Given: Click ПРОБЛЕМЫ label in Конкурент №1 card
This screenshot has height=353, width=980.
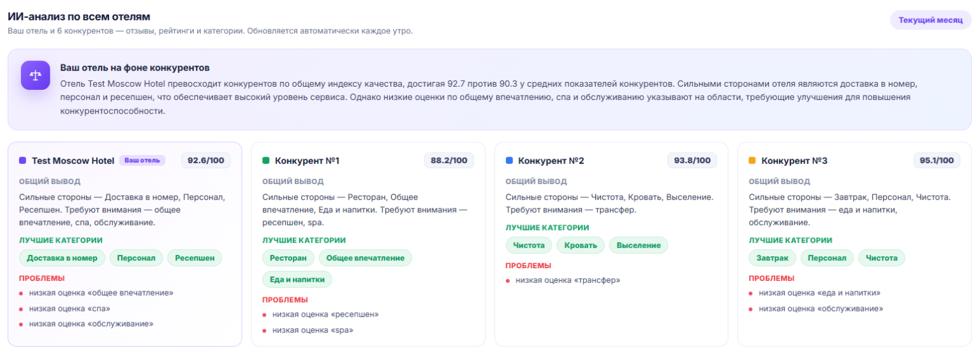Looking at the screenshot, I should point(285,299).
